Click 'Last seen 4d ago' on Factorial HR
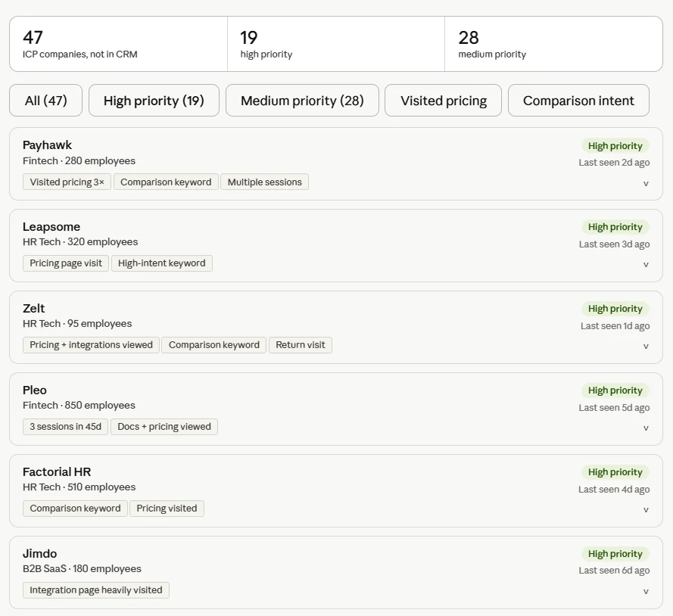The image size is (673, 616). [x=614, y=490]
